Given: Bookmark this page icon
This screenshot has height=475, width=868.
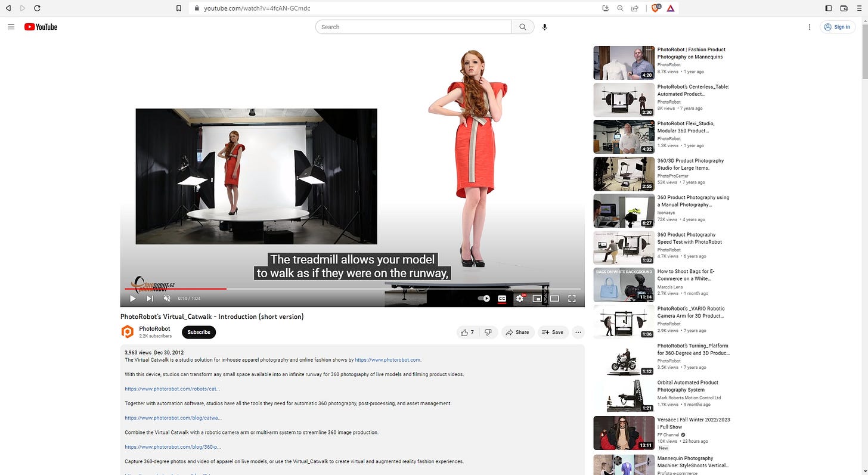Looking at the screenshot, I should (x=178, y=8).
